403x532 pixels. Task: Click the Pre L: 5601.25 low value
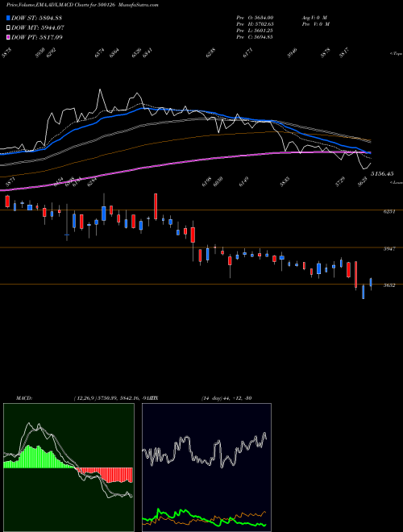click(255, 31)
